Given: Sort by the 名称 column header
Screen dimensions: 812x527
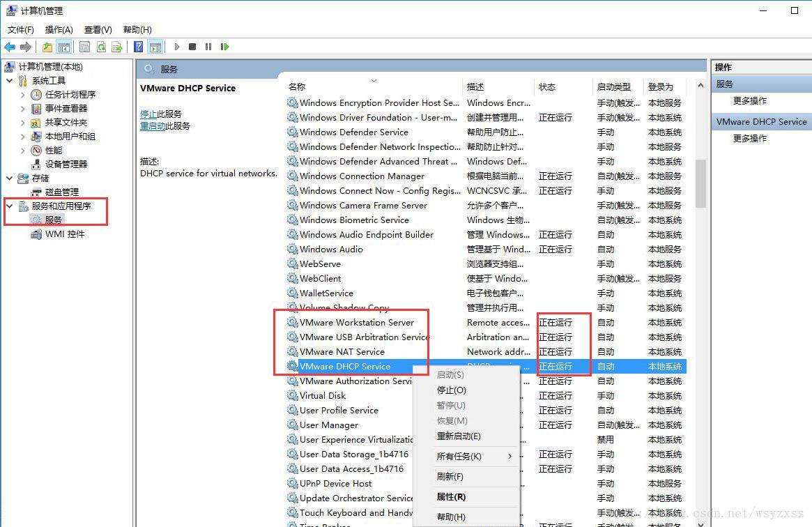Looking at the screenshot, I should click(373, 87).
